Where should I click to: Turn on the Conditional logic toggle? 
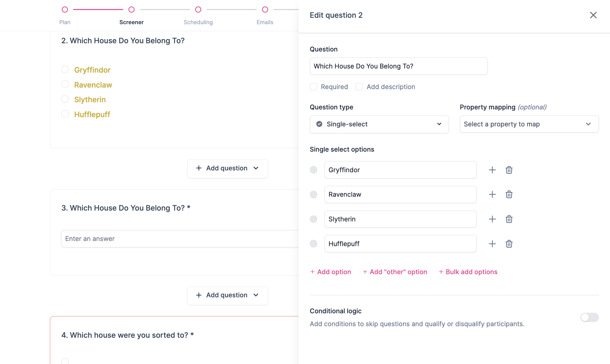[589, 317]
